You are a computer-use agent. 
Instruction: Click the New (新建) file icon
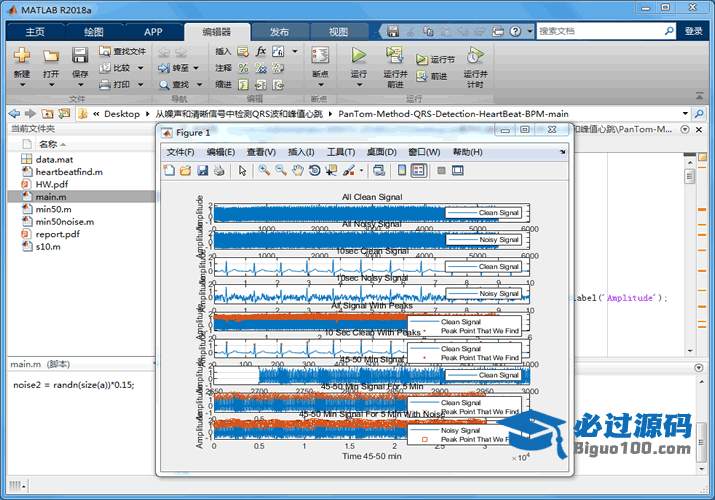coord(21,56)
